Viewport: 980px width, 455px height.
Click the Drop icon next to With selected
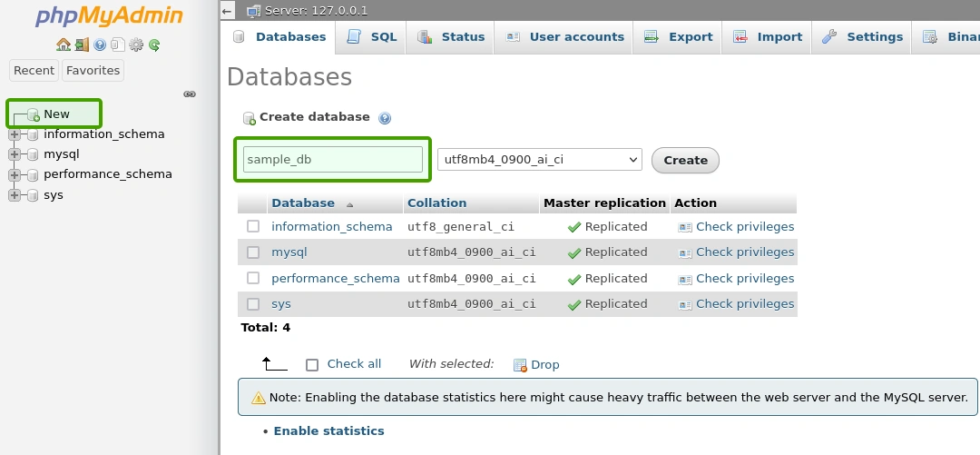coord(520,365)
